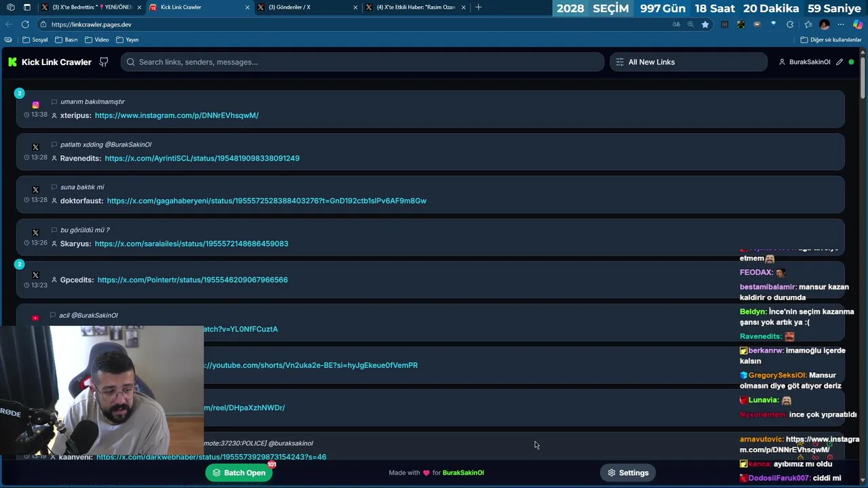Image resolution: width=868 pixels, height=488 pixels.
Task: Click the YouTube icon on the acil message row
Action: pos(35,318)
